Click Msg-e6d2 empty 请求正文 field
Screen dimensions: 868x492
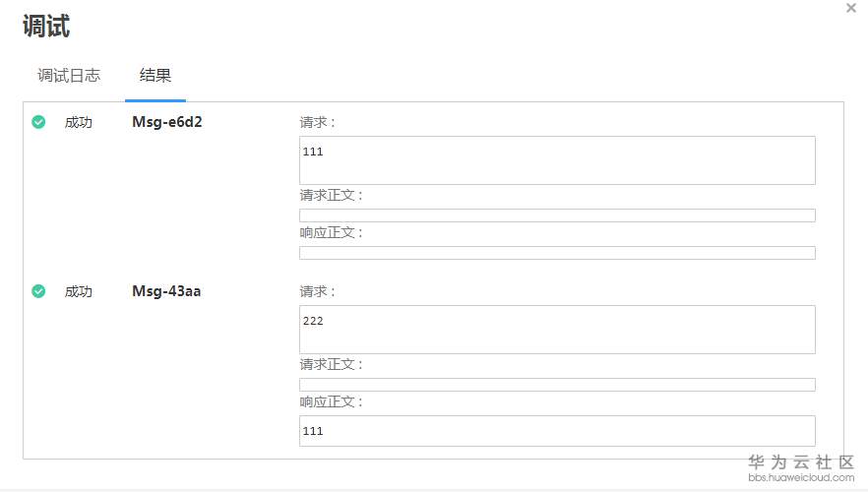coord(557,215)
